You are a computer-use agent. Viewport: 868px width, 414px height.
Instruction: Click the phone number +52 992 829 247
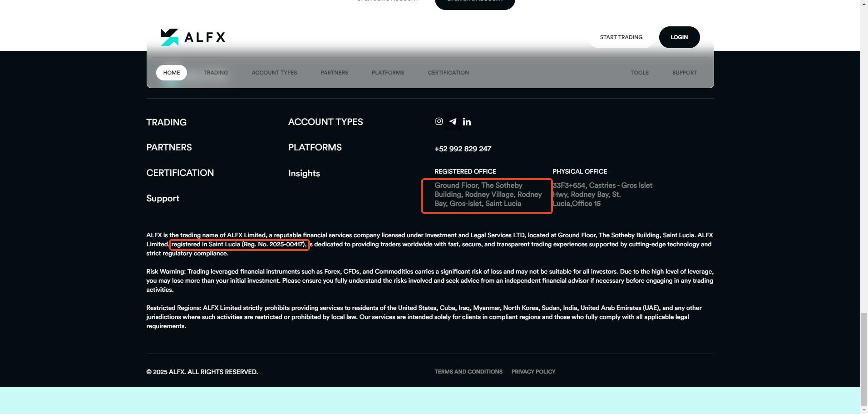point(463,149)
